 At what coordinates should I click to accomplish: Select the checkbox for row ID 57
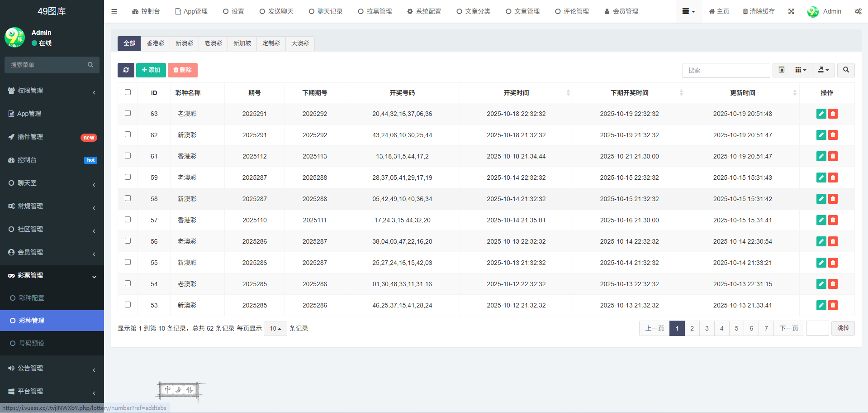click(x=128, y=220)
